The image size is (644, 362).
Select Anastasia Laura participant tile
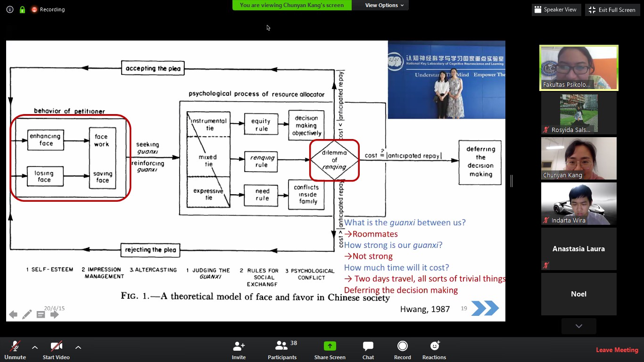click(579, 249)
